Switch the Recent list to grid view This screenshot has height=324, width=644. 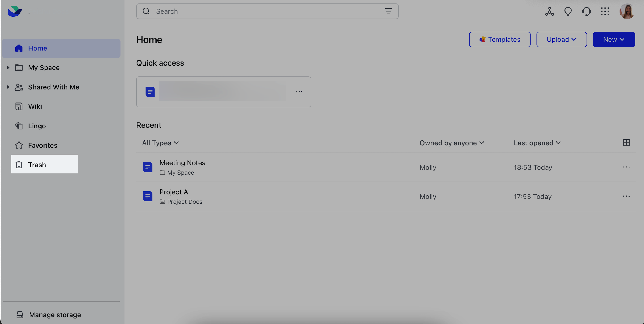coord(626,143)
